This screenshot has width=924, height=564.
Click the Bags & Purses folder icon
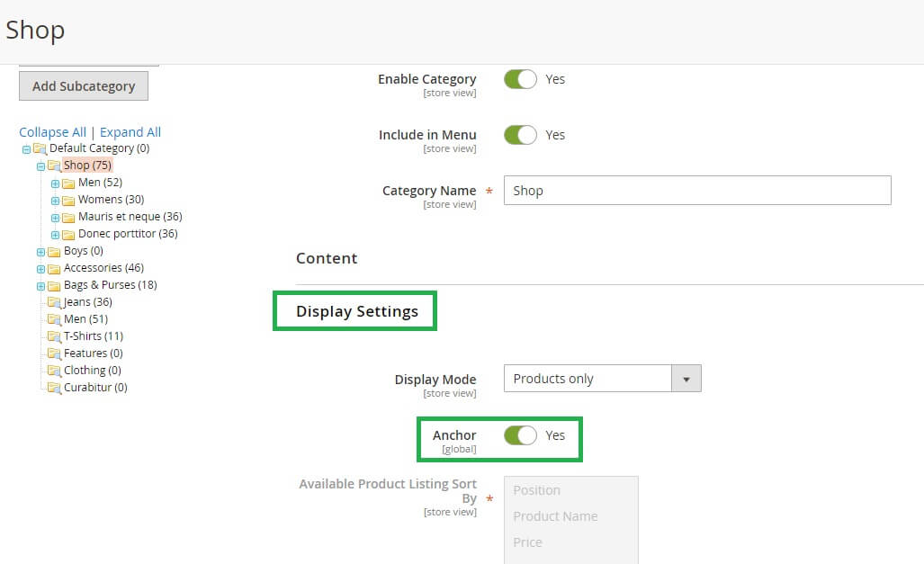[54, 285]
